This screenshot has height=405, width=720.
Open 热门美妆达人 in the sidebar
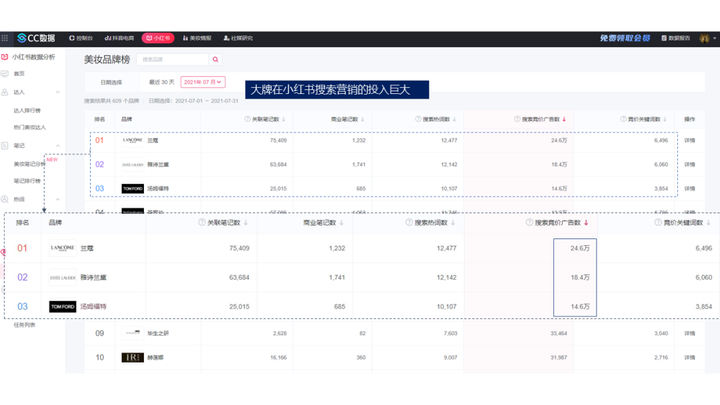[30, 127]
